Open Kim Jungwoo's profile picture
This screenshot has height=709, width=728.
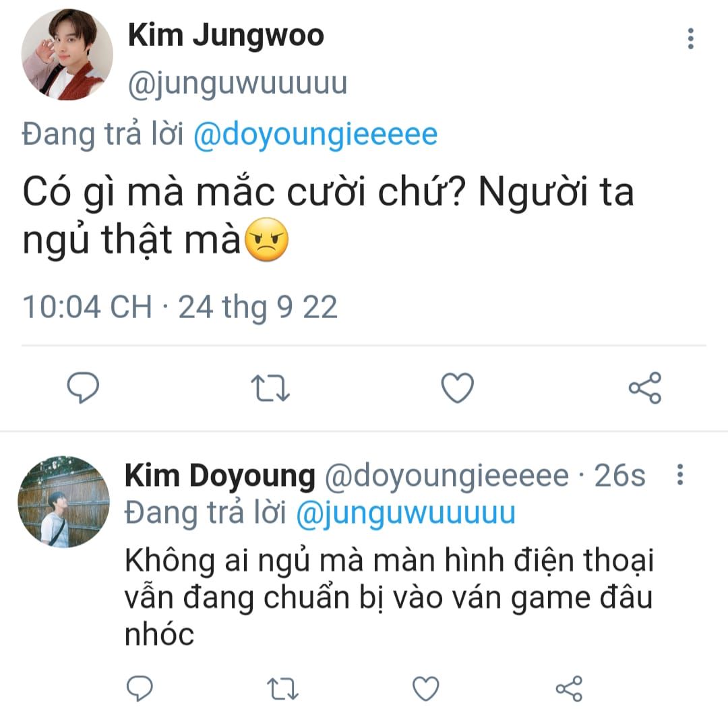tap(67, 55)
